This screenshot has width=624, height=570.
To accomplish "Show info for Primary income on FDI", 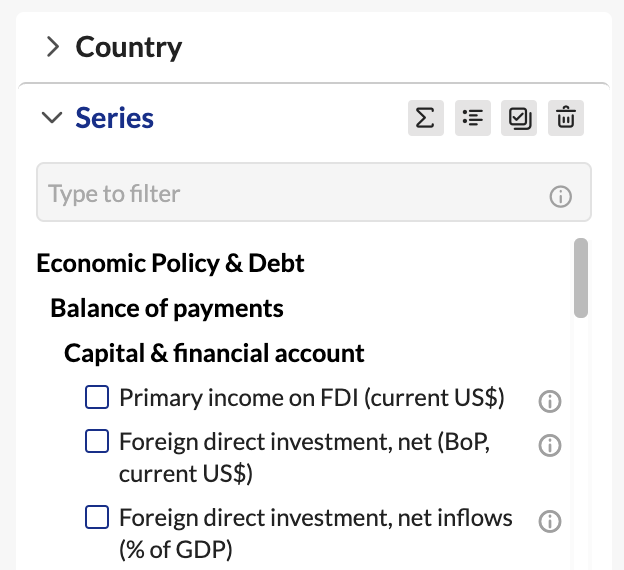I will click(550, 401).
